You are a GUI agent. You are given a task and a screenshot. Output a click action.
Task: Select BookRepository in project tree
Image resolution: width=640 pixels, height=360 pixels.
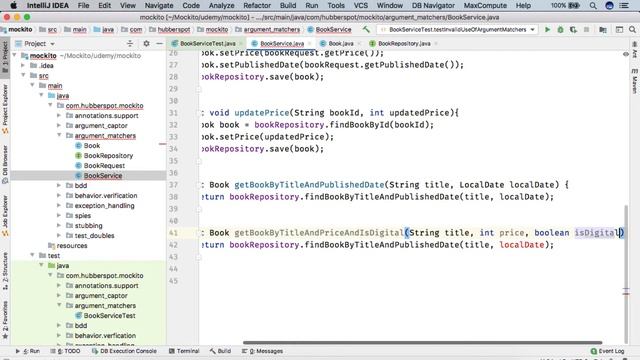coord(108,155)
